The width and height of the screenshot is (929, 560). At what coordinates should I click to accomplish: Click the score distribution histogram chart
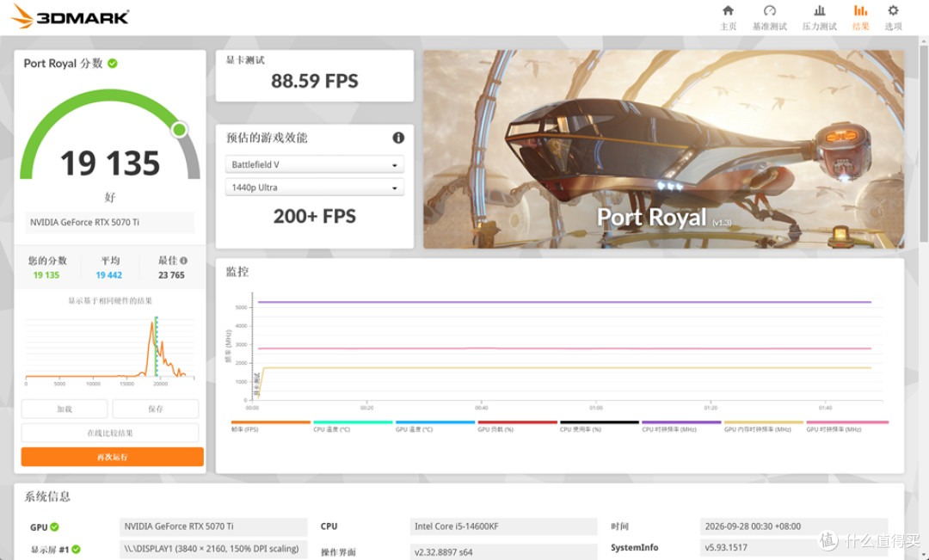[110, 349]
